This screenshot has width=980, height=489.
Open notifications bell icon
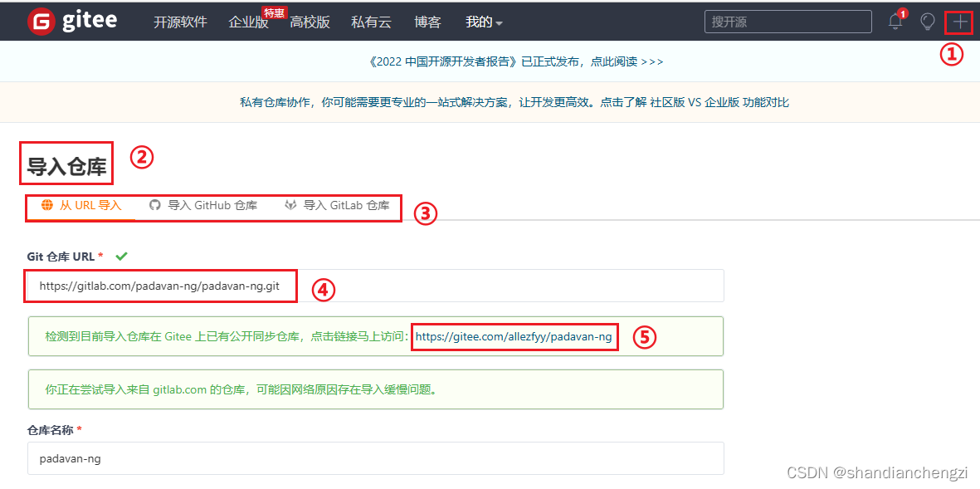(x=895, y=22)
